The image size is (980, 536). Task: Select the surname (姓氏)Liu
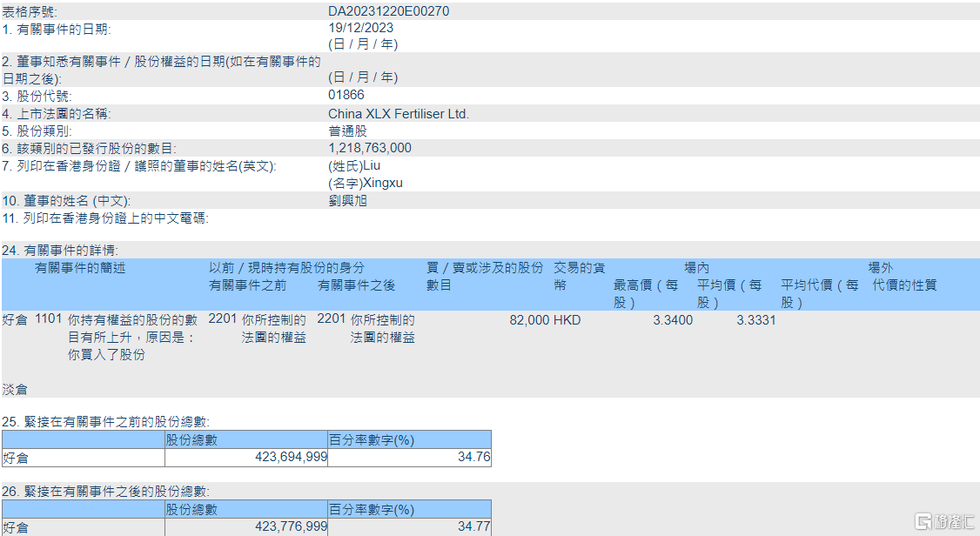[x=353, y=165]
